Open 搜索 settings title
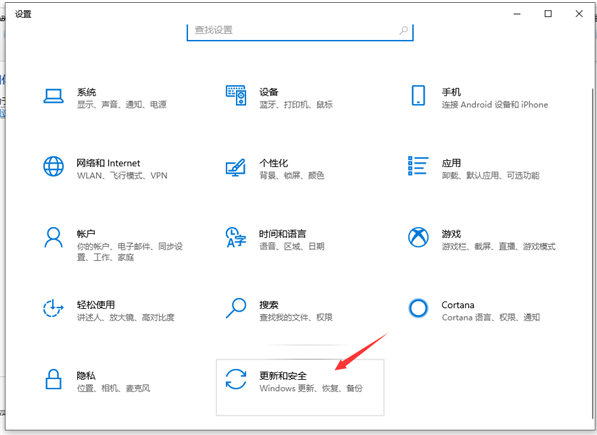 pyautogui.click(x=269, y=304)
